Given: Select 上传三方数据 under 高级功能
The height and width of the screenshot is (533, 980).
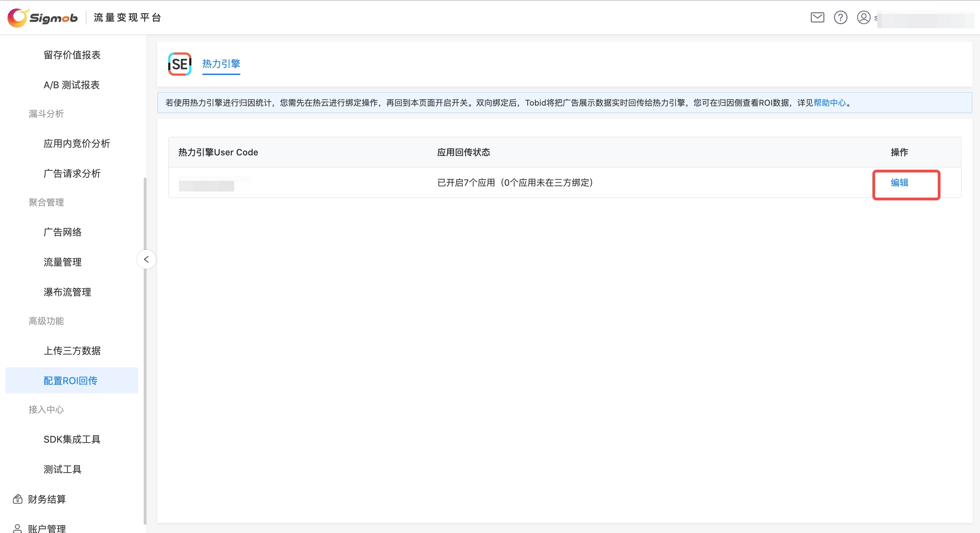Looking at the screenshot, I should tap(72, 351).
